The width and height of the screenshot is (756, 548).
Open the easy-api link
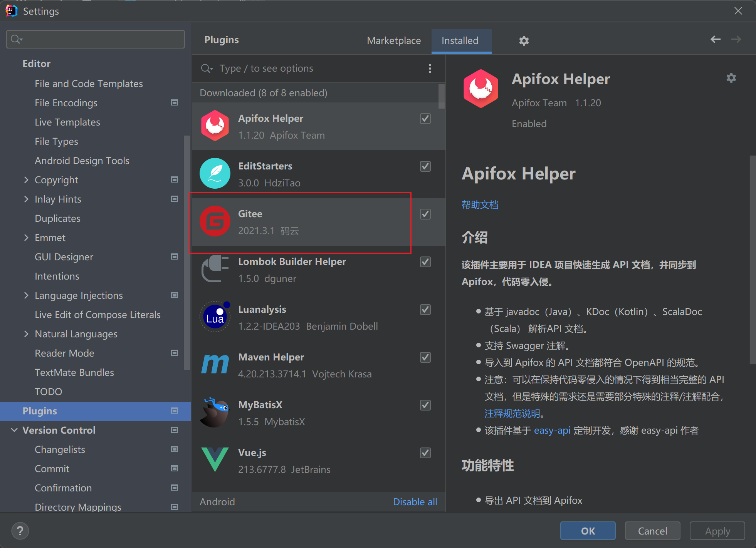tap(552, 430)
